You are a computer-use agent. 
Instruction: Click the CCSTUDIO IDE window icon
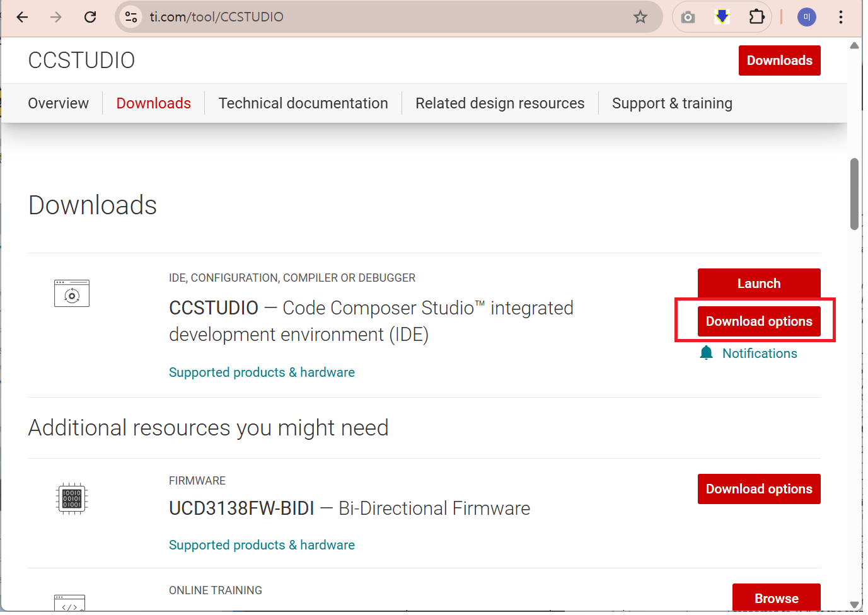click(x=72, y=294)
